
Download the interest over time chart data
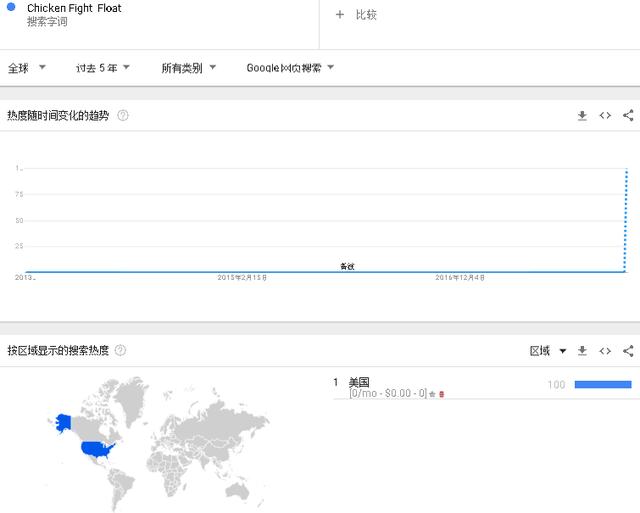pos(582,116)
